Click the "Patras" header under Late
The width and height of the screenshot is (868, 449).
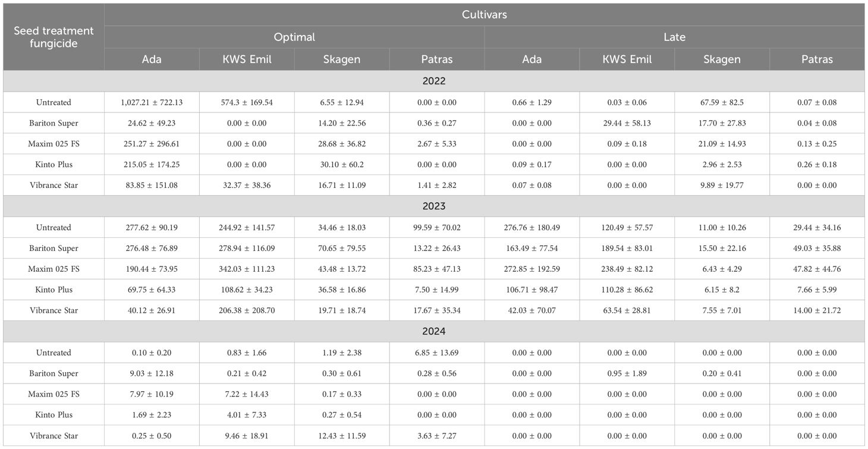coord(817,59)
